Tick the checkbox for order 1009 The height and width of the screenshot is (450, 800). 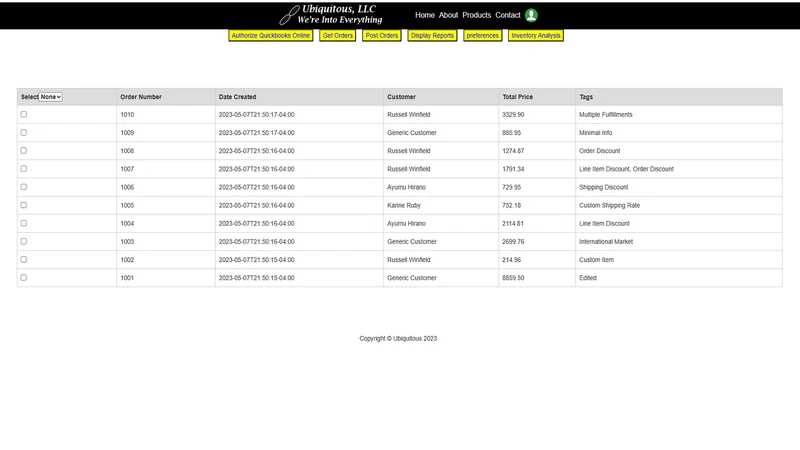pyautogui.click(x=23, y=133)
